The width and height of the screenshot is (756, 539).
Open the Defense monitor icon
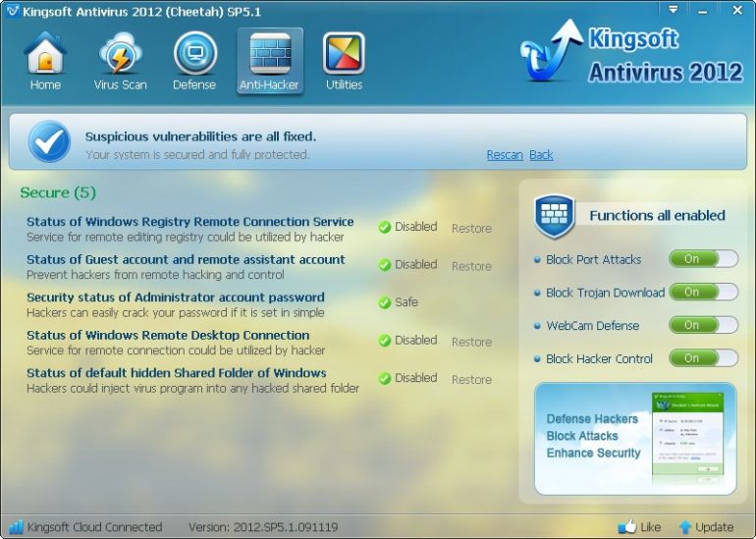tap(194, 53)
